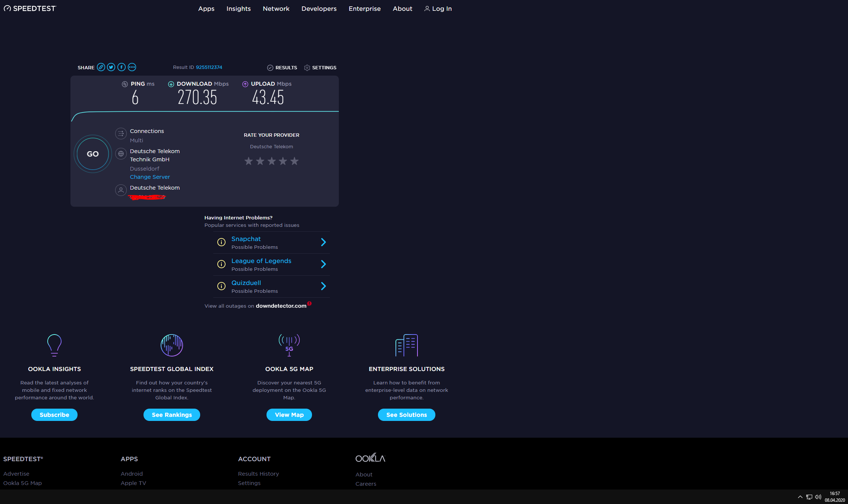
Task: Click the Connections mode icon
Action: pyautogui.click(x=121, y=133)
